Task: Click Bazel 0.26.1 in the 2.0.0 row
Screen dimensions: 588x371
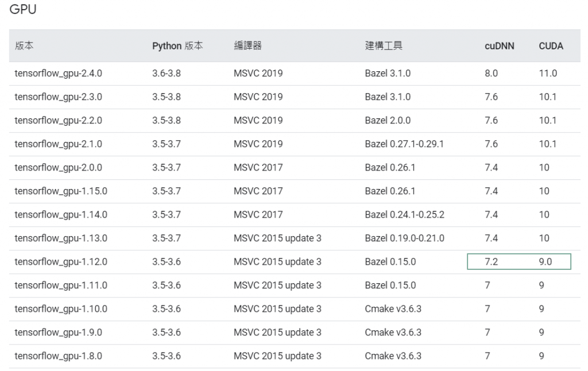Action: [390, 168]
